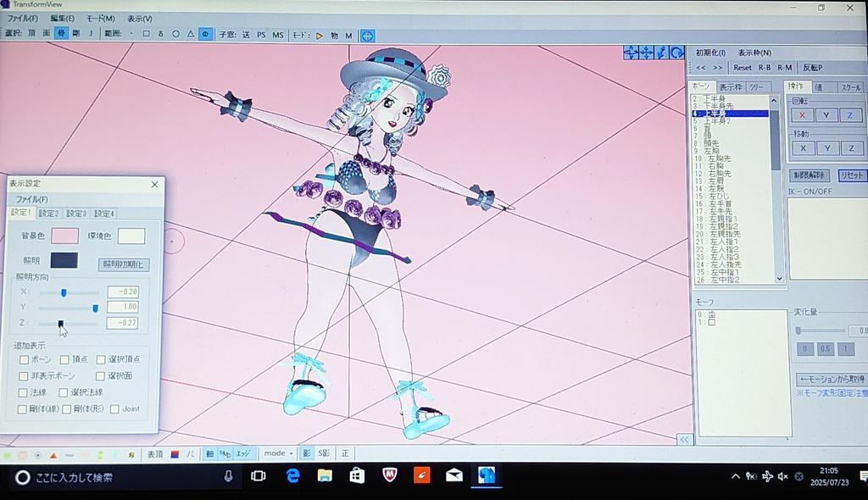
Task: Click 照明初期化 lighting reset button
Action: tap(123, 264)
